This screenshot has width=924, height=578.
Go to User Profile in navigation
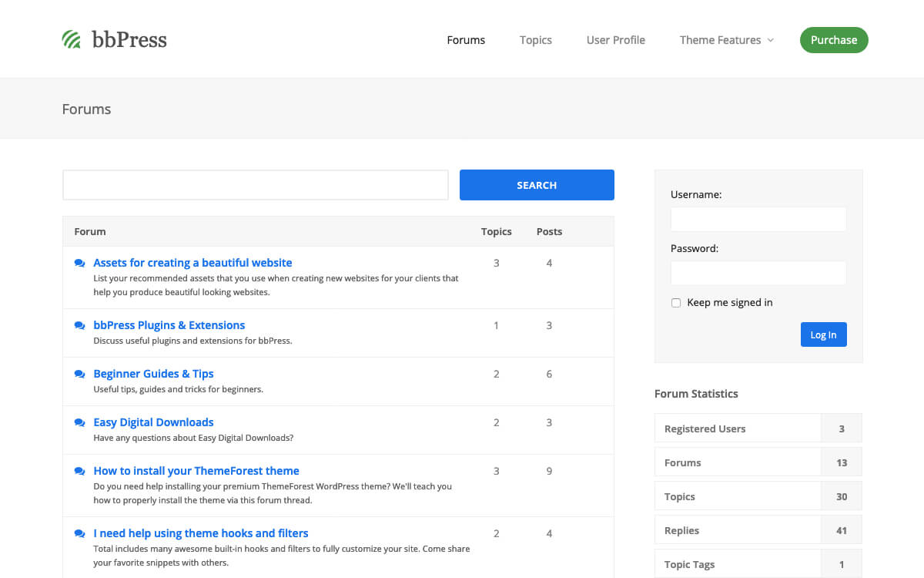coord(615,40)
